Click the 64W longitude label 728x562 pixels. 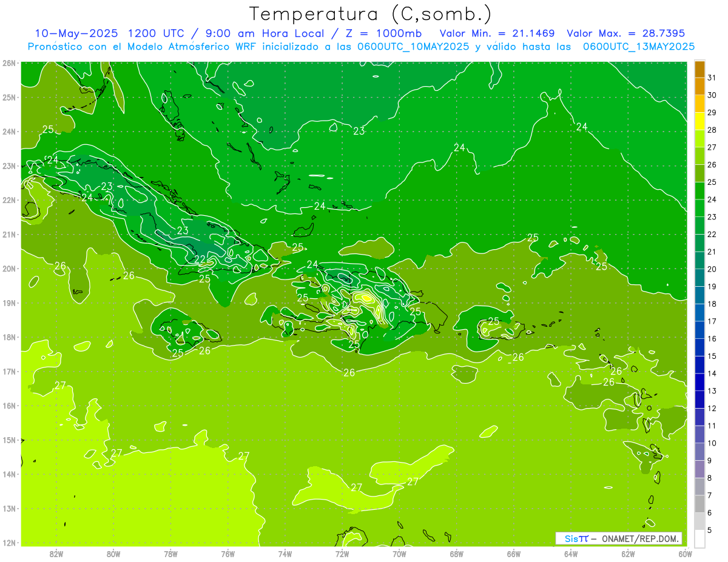tap(571, 554)
